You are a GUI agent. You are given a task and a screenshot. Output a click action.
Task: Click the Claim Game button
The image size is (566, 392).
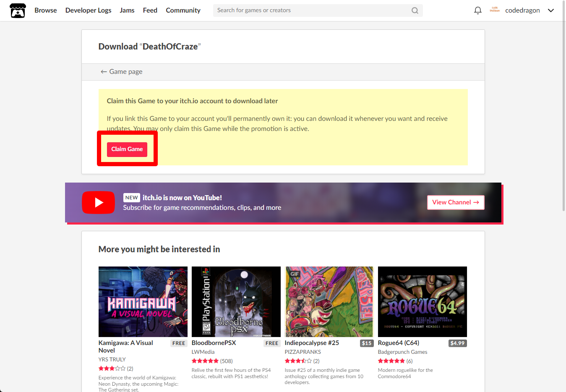tap(127, 149)
